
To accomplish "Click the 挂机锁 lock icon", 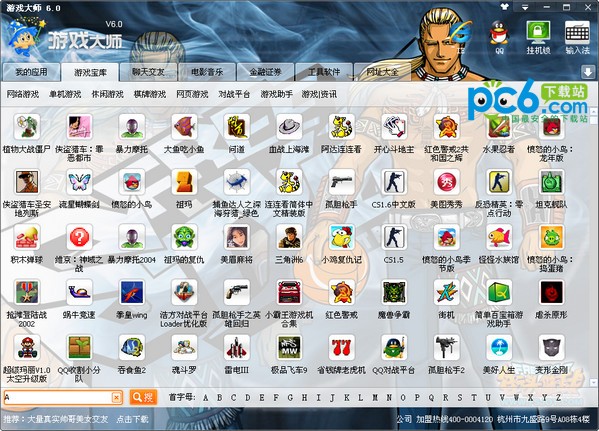I will pos(538,32).
